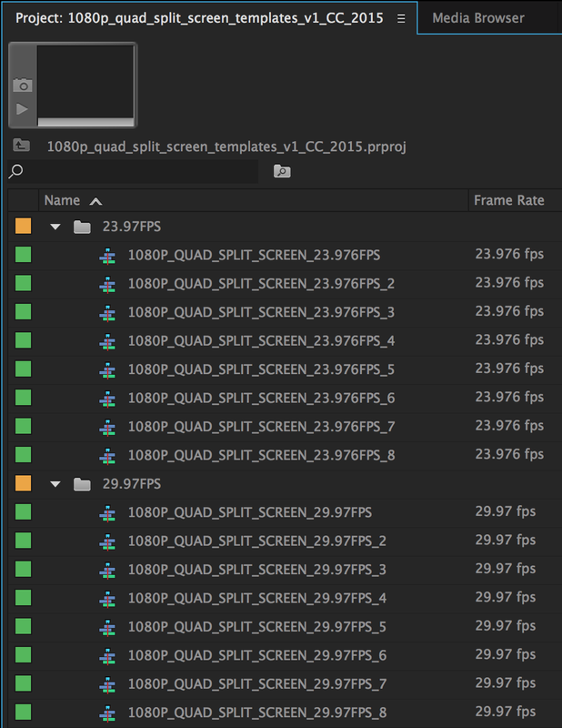This screenshot has width=562, height=728.
Task: Select 1080P_QUAD_SPLIT_SCREEN_23.976FPS_2 name
Action: 261,284
